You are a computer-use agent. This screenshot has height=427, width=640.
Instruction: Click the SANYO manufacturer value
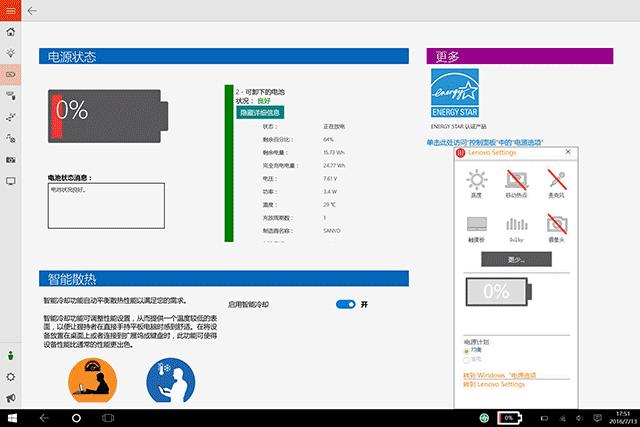click(331, 231)
